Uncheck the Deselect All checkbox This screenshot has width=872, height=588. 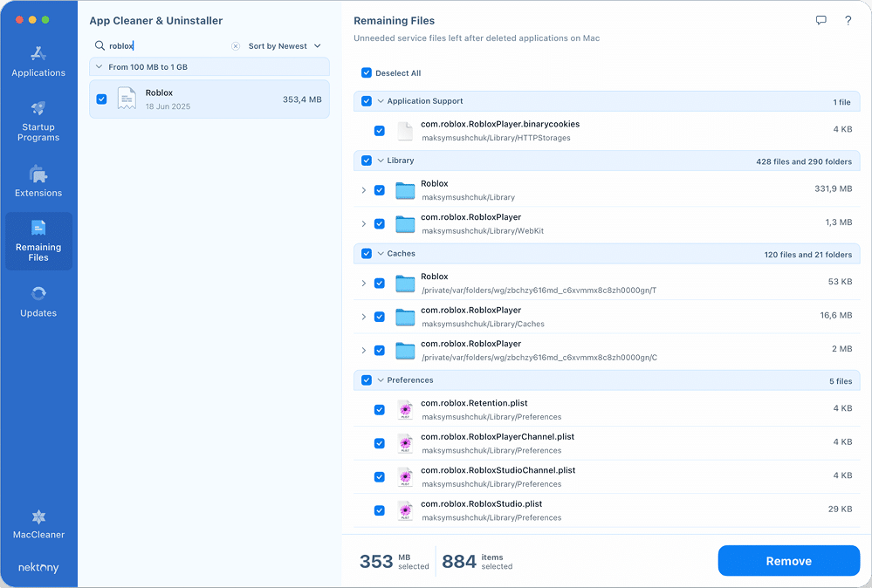click(367, 72)
